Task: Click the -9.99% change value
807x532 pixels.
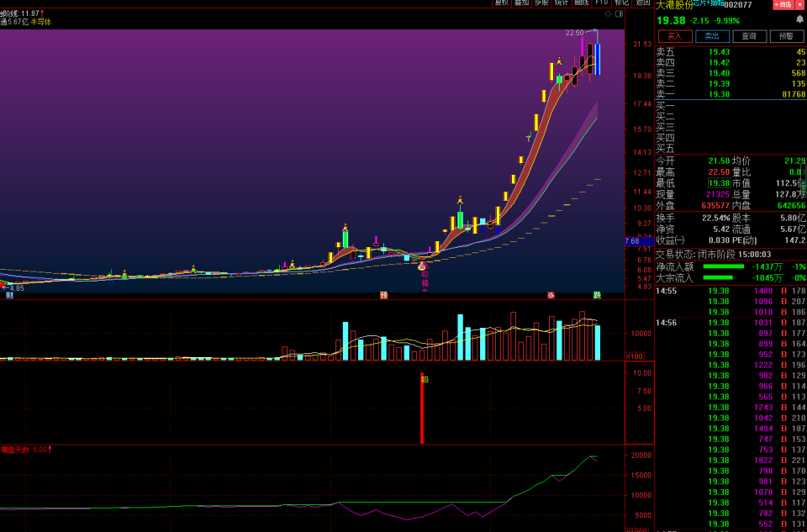Action: (x=728, y=21)
